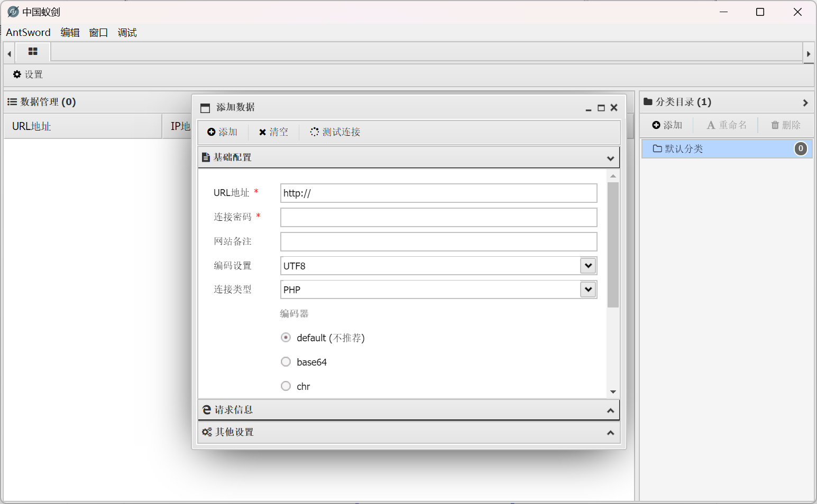817x504 pixels.
Task: Select the default (不推荐) encoder radio
Action: click(x=286, y=338)
